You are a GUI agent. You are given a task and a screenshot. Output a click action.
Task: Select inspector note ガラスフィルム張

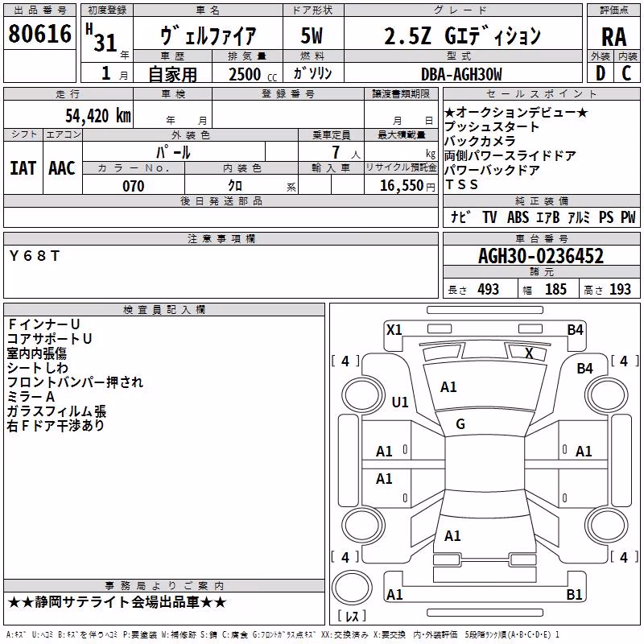(x=56, y=411)
